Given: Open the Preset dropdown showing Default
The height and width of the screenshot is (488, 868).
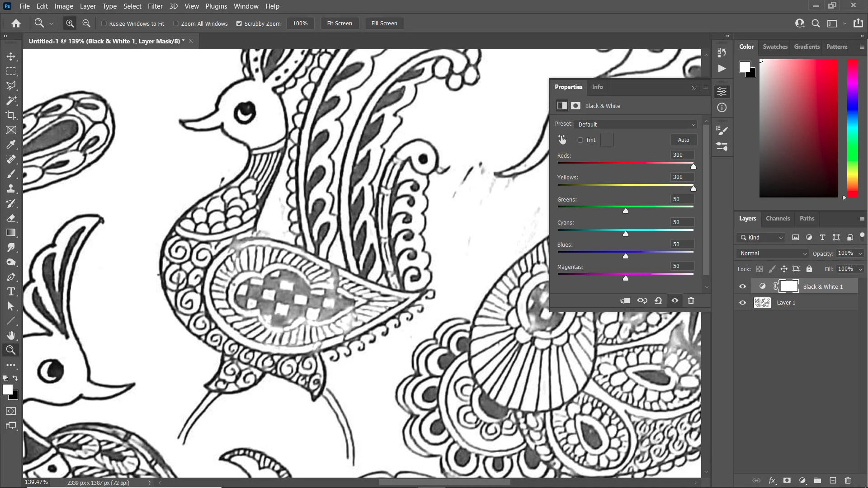Looking at the screenshot, I should [x=636, y=124].
